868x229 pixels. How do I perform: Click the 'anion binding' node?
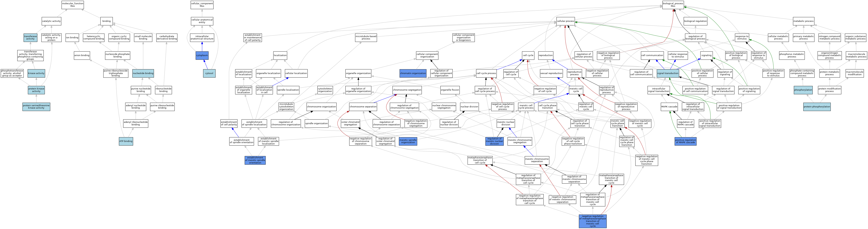pyautogui.click(x=82, y=55)
